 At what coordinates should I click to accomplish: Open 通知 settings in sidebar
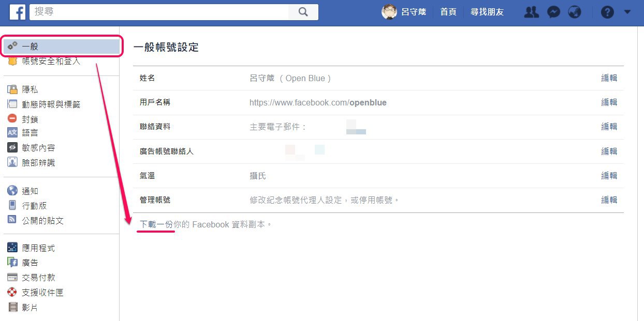click(x=30, y=191)
